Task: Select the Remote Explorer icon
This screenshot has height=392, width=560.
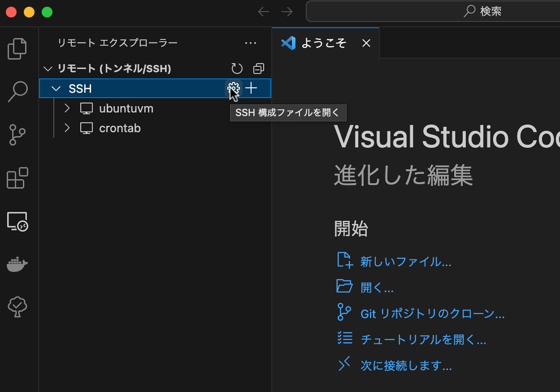Action: coord(17,221)
